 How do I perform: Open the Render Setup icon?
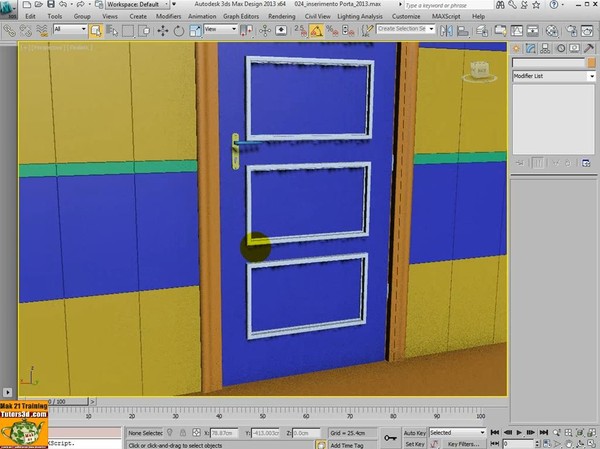pyautogui.click(x=571, y=31)
